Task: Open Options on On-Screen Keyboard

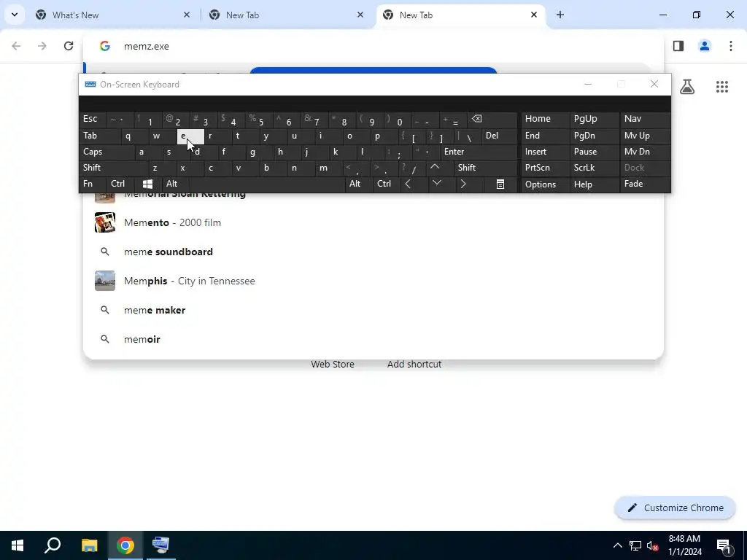Action: pyautogui.click(x=545, y=184)
